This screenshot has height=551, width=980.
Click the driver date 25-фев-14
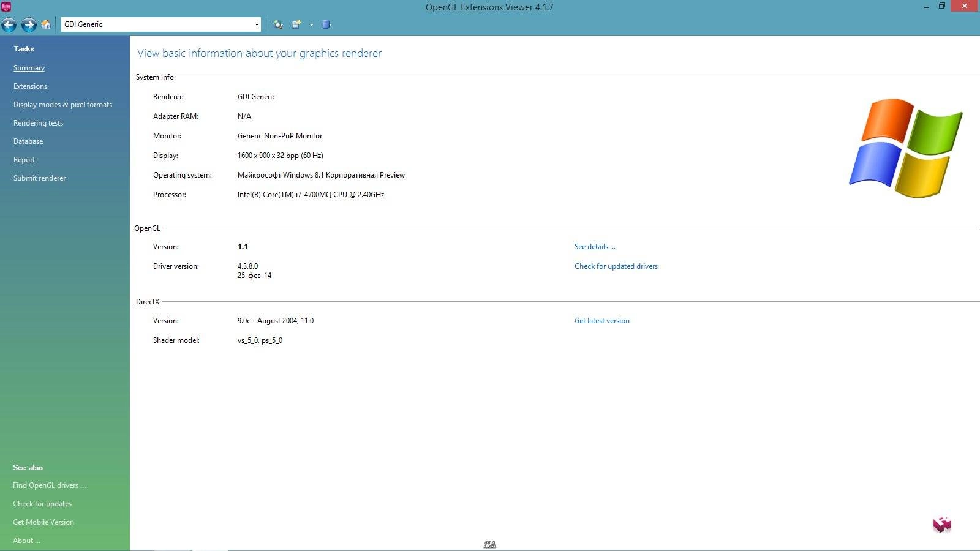(254, 275)
